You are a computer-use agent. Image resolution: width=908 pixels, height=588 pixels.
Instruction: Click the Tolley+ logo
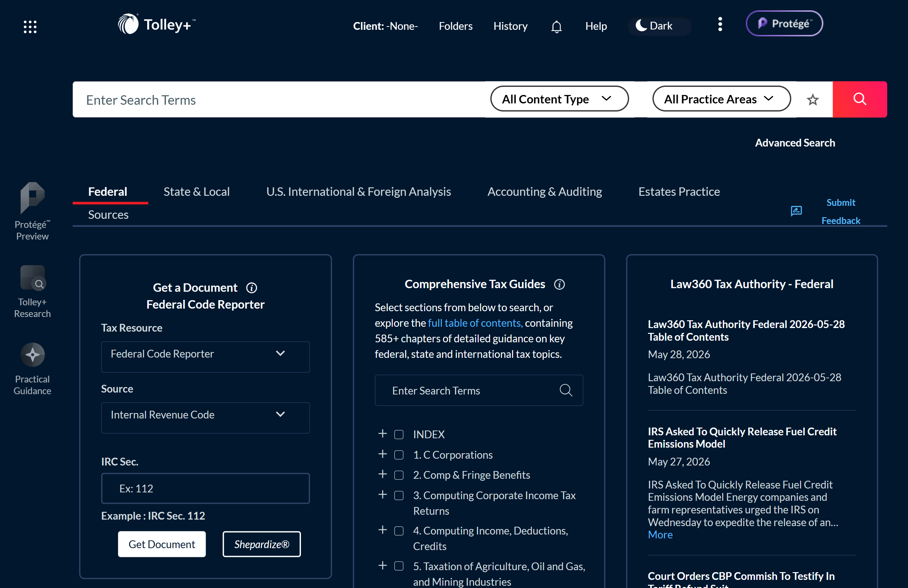[156, 24]
